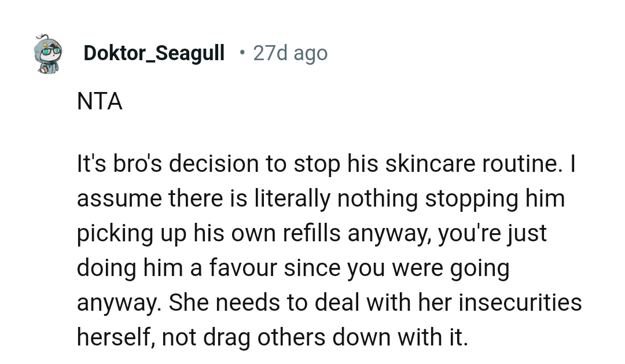The image size is (625, 364).
Task: Click the word "literally" in the comment
Action: [293, 199]
